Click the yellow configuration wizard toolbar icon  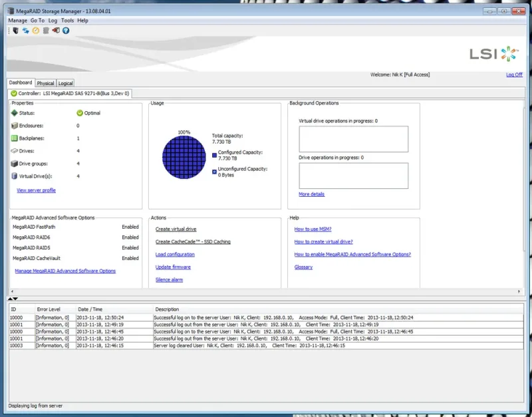36,31
